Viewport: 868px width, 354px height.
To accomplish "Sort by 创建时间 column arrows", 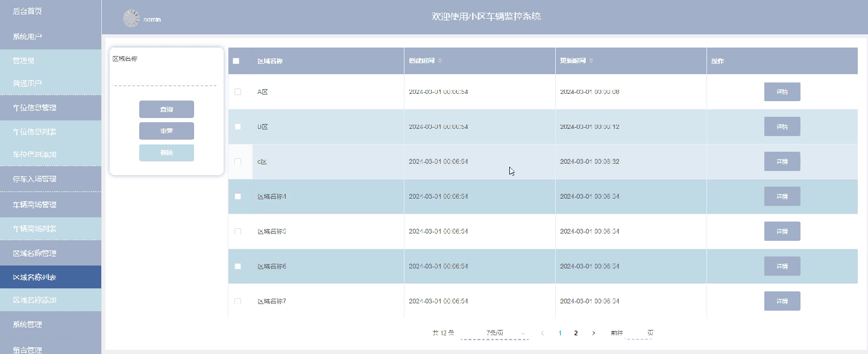I will click(440, 61).
